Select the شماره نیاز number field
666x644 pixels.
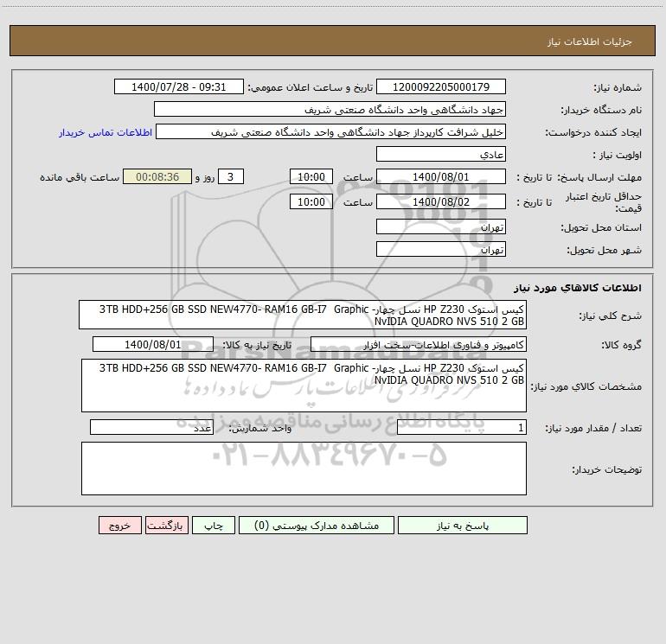pyautogui.click(x=441, y=86)
